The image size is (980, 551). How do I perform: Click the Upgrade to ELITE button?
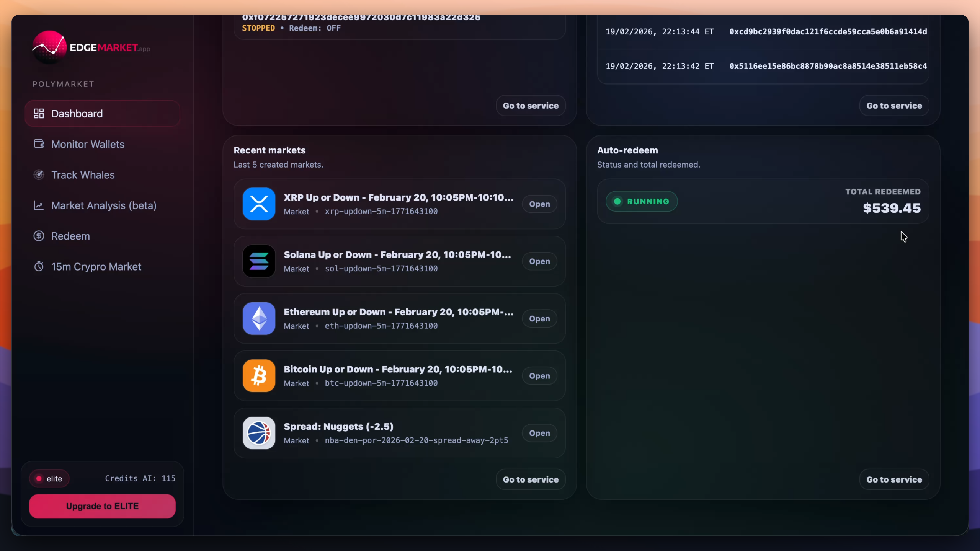[102, 506]
